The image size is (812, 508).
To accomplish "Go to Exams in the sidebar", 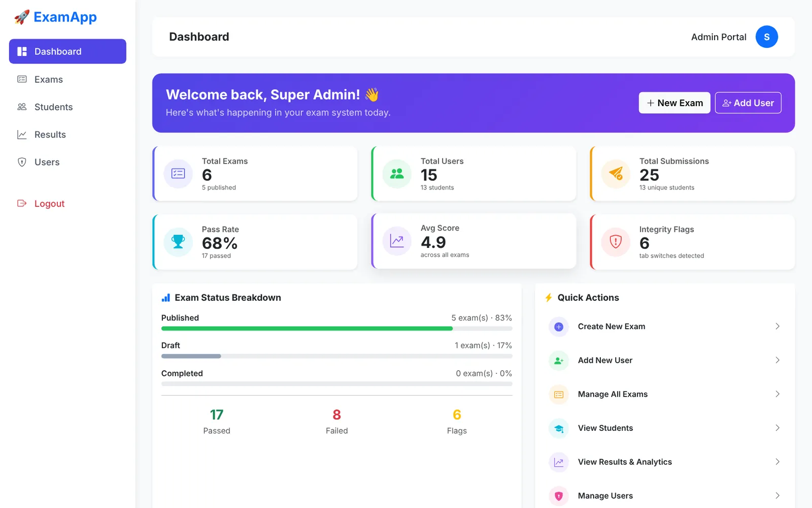I will [67, 79].
